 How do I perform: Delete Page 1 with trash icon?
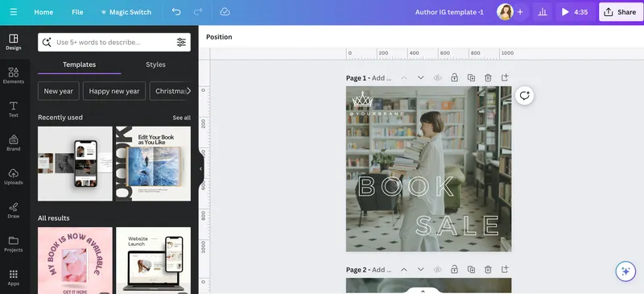[x=488, y=77]
